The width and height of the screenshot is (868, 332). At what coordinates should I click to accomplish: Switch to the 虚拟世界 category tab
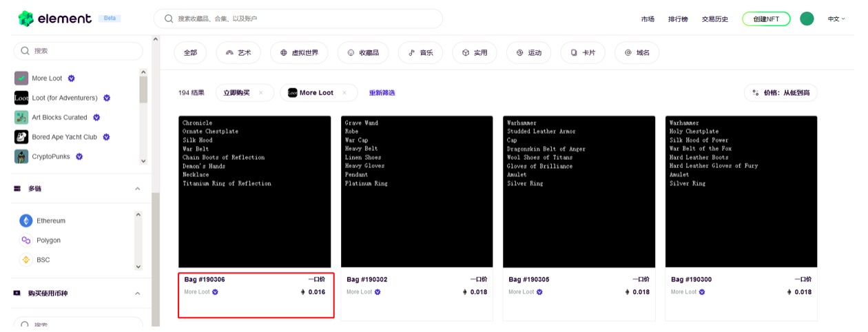tap(298, 52)
